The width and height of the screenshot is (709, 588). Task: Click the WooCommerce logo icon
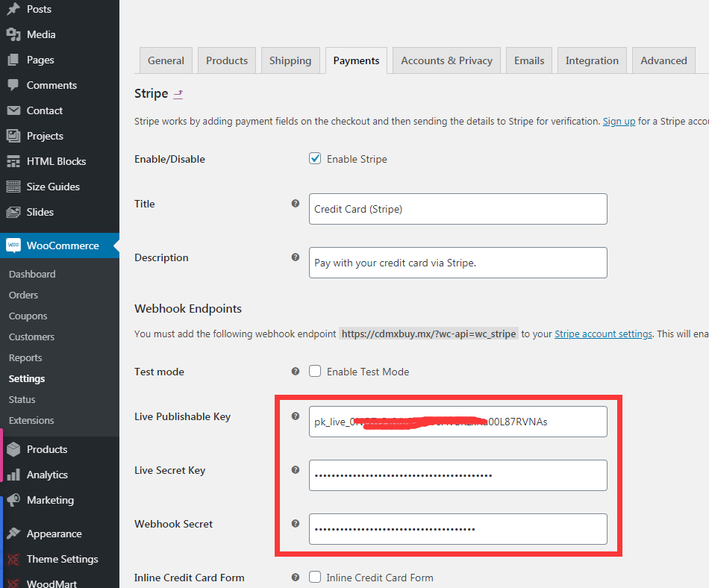point(13,245)
